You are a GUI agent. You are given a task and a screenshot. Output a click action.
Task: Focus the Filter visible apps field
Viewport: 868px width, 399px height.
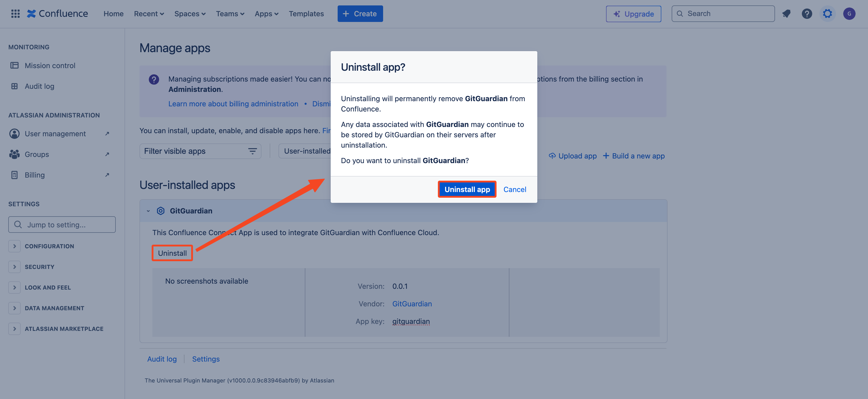click(x=200, y=151)
